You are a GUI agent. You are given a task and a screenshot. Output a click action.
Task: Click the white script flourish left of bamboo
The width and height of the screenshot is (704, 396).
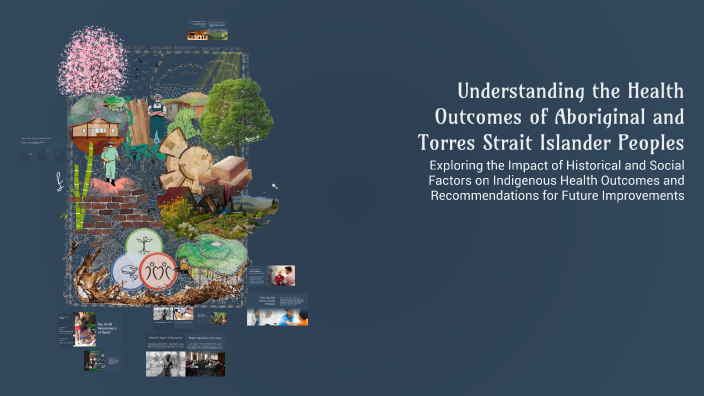(x=60, y=182)
